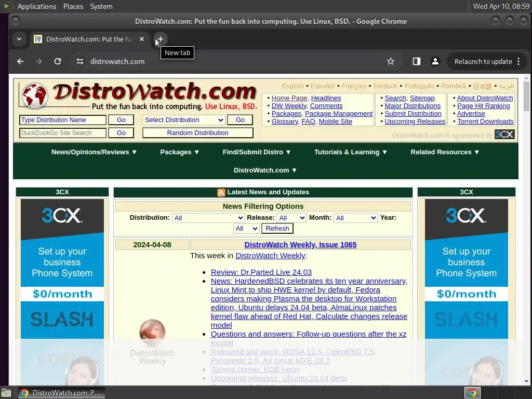Open the Page Hit Ranking link
532x399 pixels.
click(484, 106)
